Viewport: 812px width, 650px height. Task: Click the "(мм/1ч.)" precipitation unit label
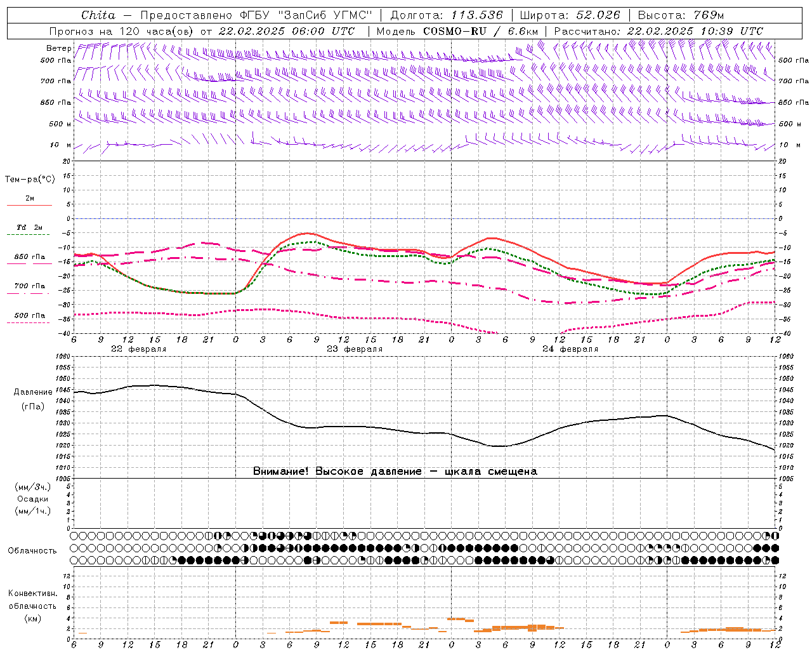(33, 511)
